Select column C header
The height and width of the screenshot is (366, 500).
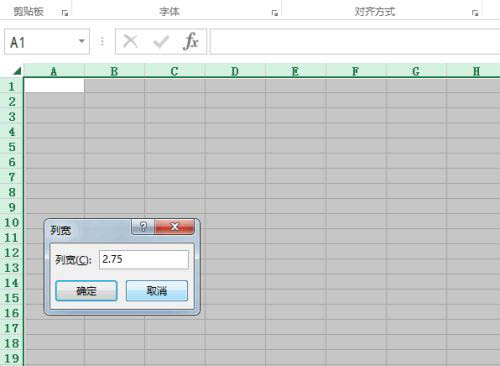[175, 71]
